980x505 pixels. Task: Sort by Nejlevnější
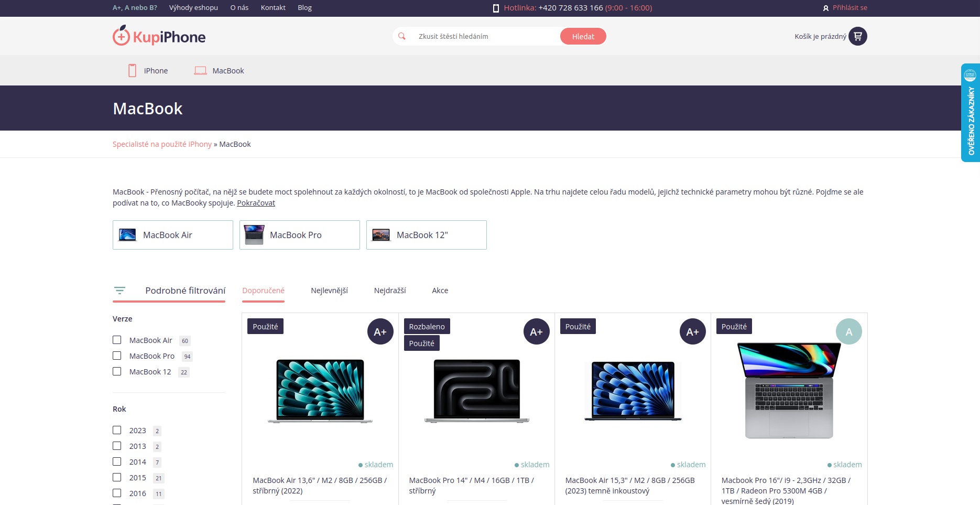(329, 291)
